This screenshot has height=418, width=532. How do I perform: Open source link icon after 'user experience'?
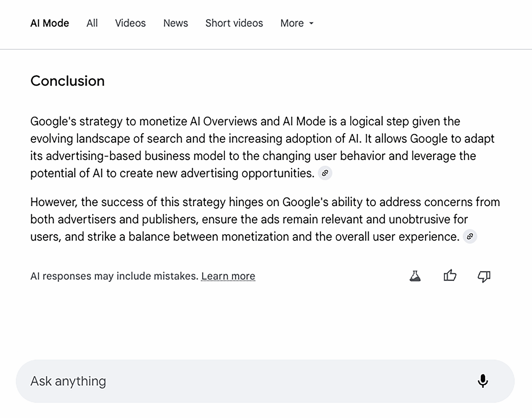(x=470, y=236)
